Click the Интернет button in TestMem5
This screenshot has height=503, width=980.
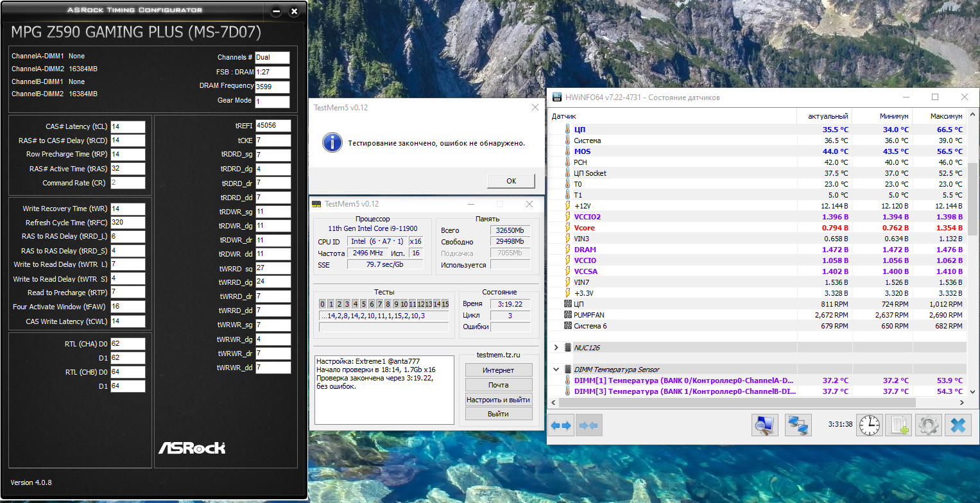(498, 370)
